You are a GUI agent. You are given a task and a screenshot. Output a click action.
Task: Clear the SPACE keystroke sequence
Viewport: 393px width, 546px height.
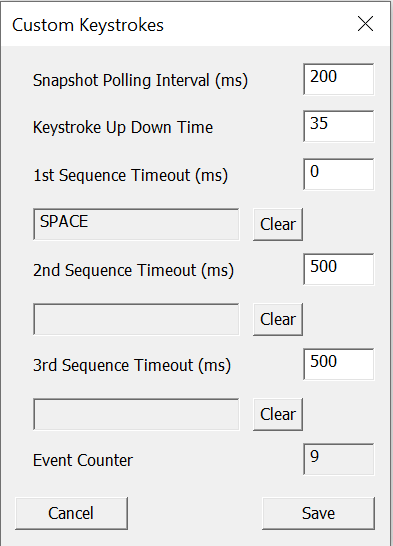[x=278, y=224]
